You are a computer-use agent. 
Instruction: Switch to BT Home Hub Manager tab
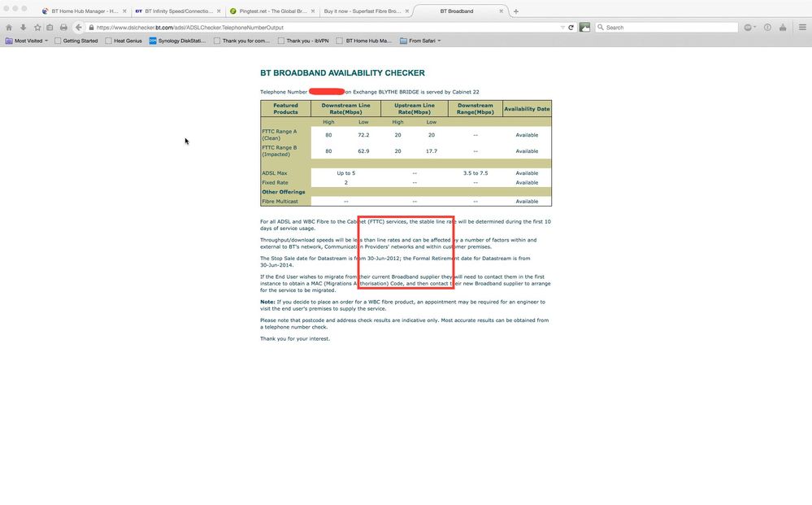pyautogui.click(x=85, y=11)
